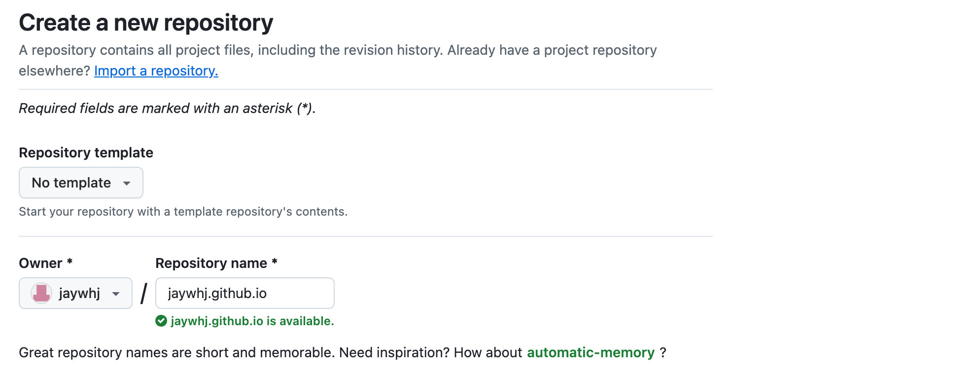Click the caret arrow beside No template
The height and width of the screenshot is (375, 980).
click(x=127, y=183)
